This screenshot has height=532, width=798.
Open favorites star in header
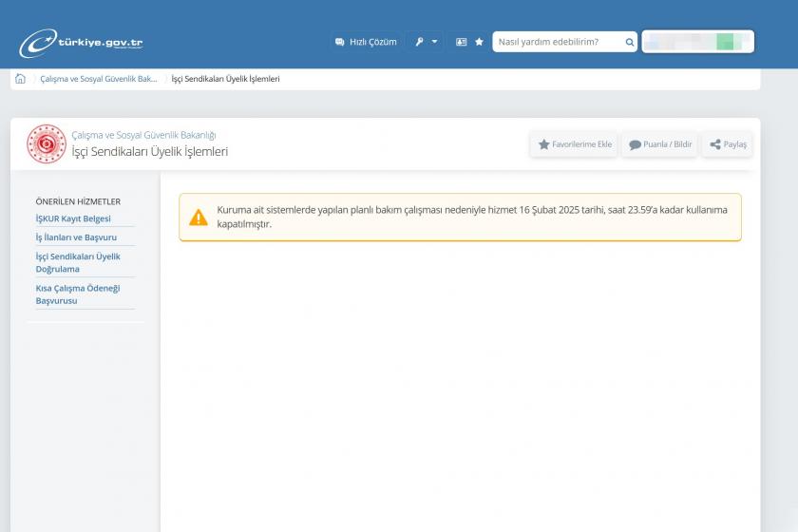tap(479, 42)
